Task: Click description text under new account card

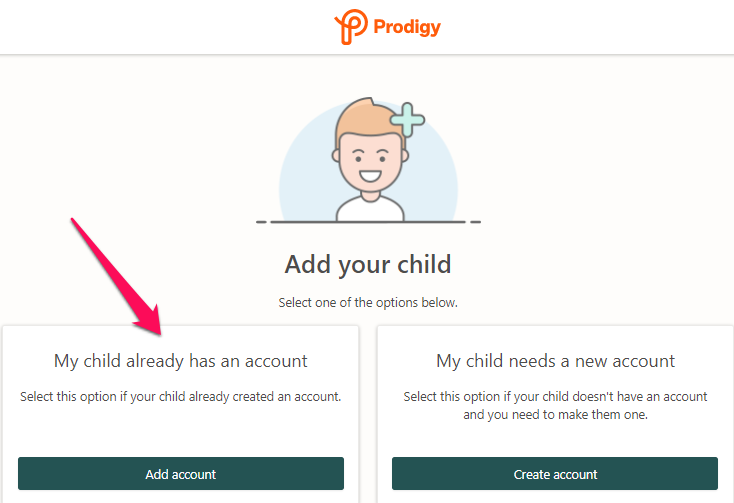Action: 555,405
